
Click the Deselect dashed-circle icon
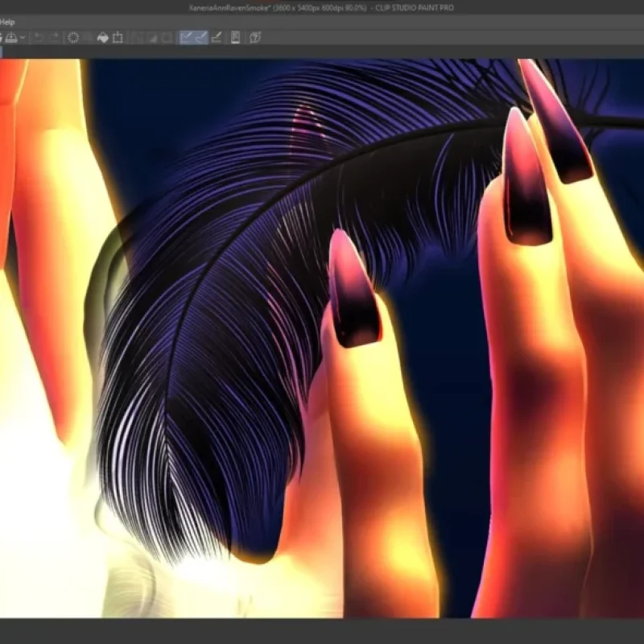click(x=73, y=35)
